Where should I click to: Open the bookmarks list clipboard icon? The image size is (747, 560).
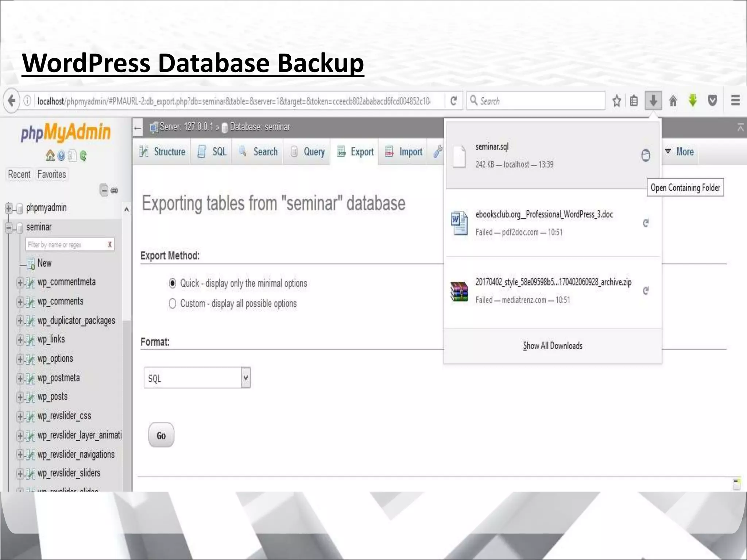(x=634, y=101)
